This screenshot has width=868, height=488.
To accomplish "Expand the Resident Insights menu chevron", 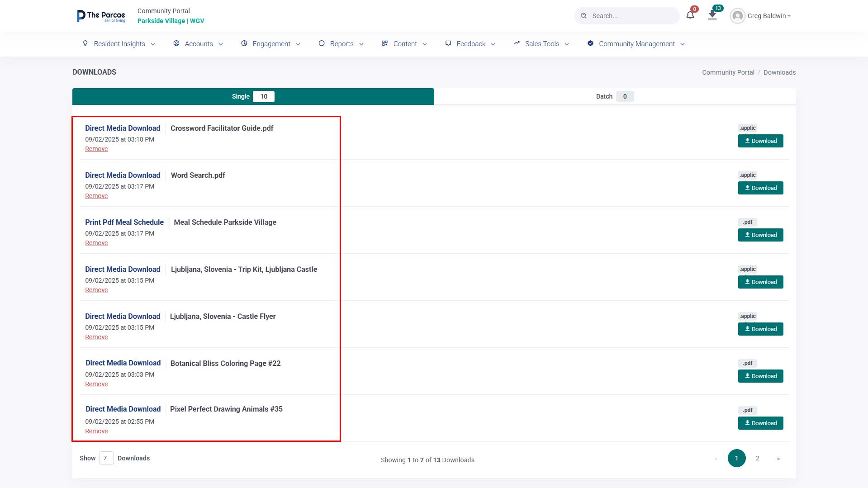I will tap(153, 44).
